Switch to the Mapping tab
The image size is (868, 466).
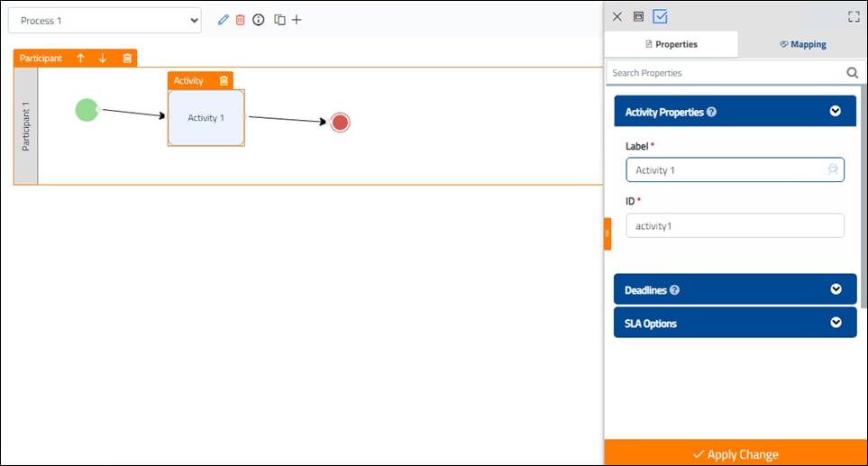pyautogui.click(x=803, y=44)
